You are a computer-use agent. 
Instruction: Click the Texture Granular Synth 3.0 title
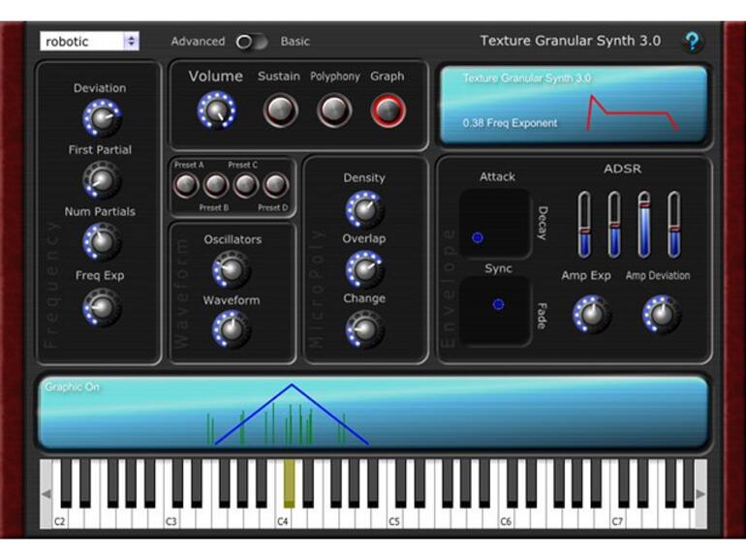[x=571, y=41]
